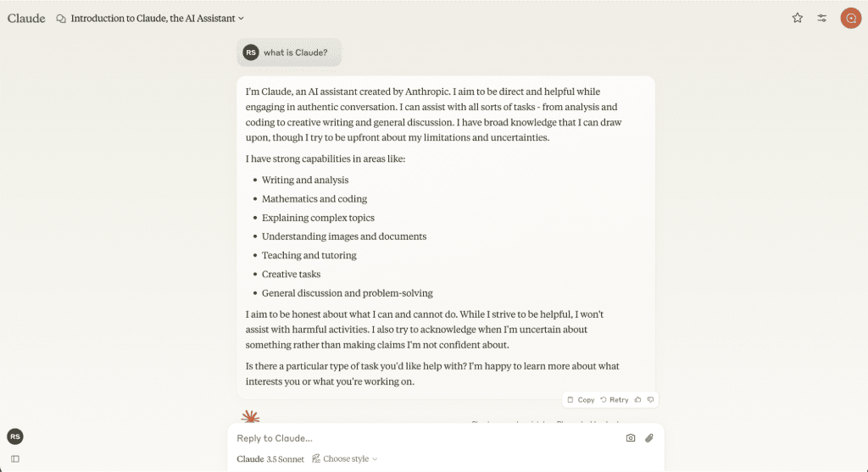Focus the Reply to Claude input field

tap(424, 438)
